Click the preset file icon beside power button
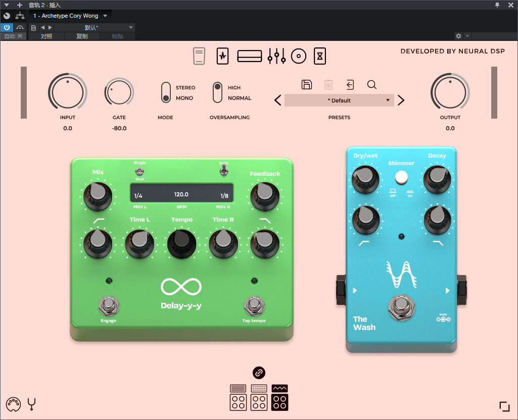Screen dimensions: 518x420 [x=33, y=28]
